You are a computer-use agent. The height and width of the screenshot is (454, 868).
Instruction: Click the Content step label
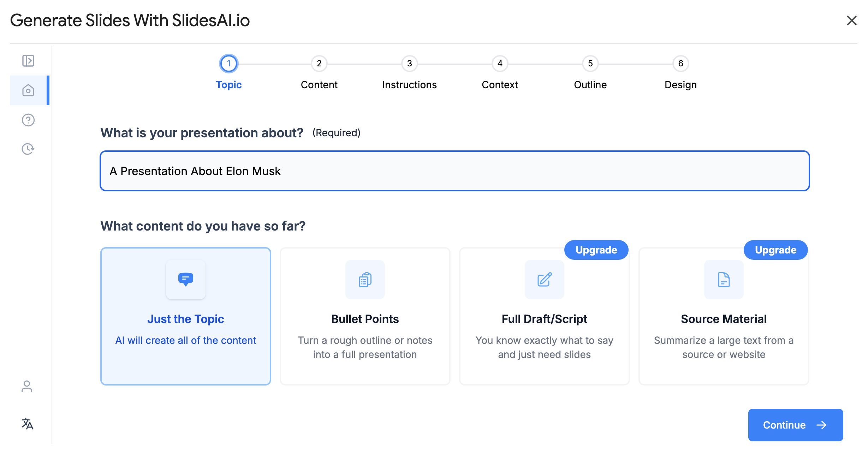click(319, 85)
